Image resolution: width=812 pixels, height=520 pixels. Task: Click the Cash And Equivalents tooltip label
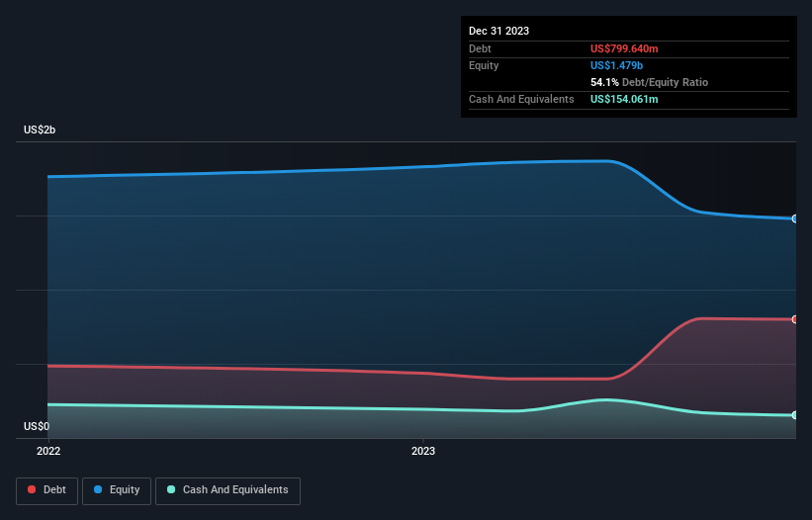[x=521, y=99]
